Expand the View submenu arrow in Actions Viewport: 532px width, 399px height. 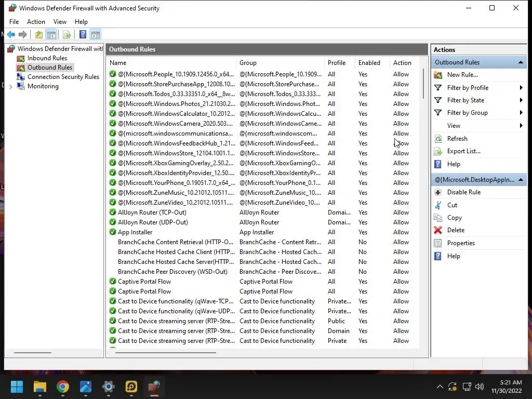pos(521,126)
